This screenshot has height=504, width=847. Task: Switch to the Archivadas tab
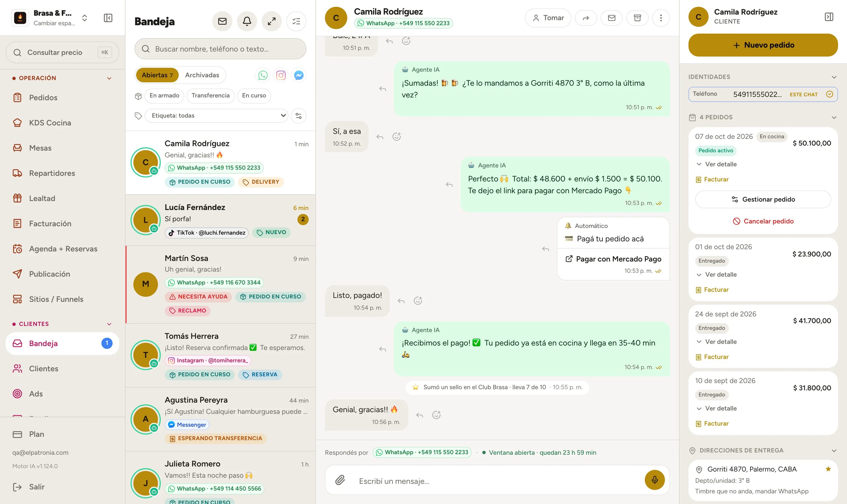[202, 75]
